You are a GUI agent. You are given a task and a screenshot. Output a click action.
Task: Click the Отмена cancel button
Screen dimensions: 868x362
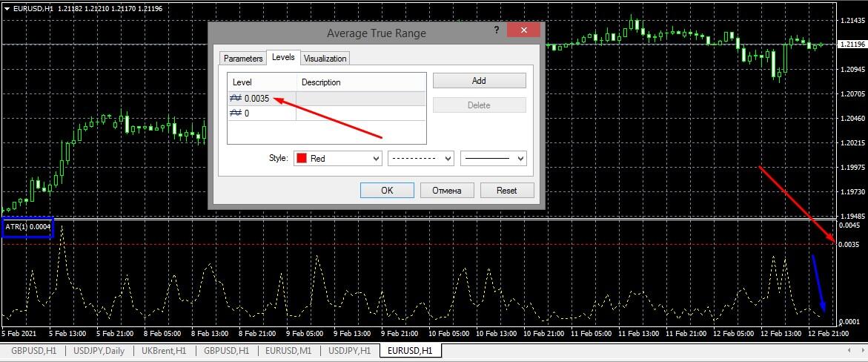click(x=447, y=190)
